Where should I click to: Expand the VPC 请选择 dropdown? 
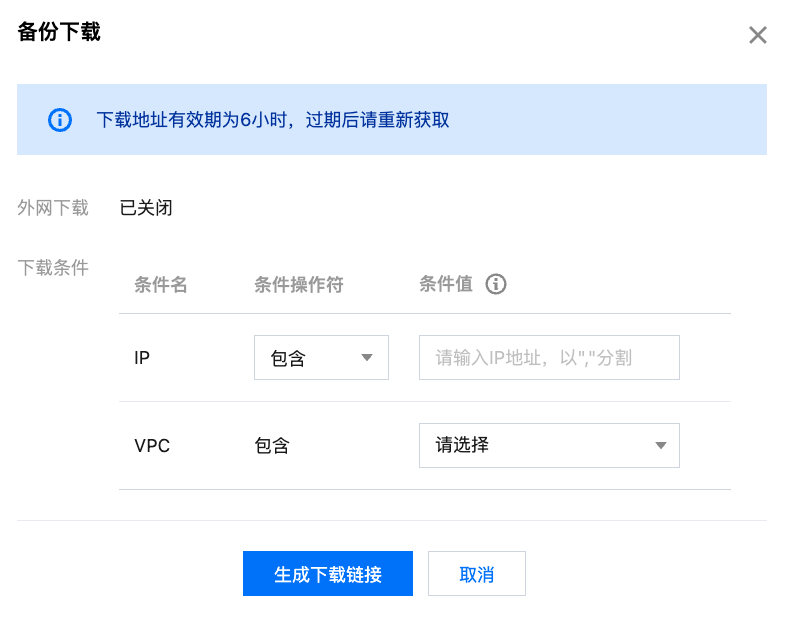click(x=549, y=445)
